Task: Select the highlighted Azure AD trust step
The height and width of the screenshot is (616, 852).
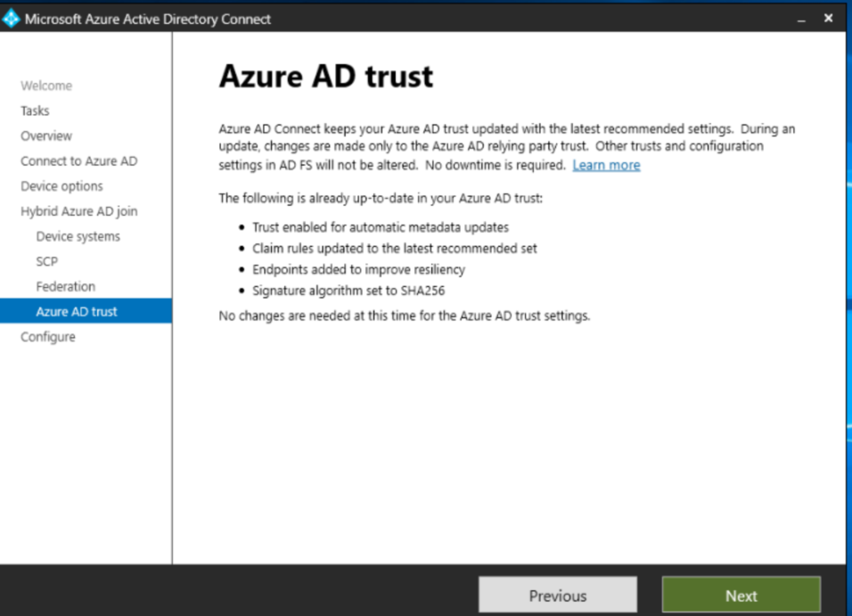Action: pos(86,311)
